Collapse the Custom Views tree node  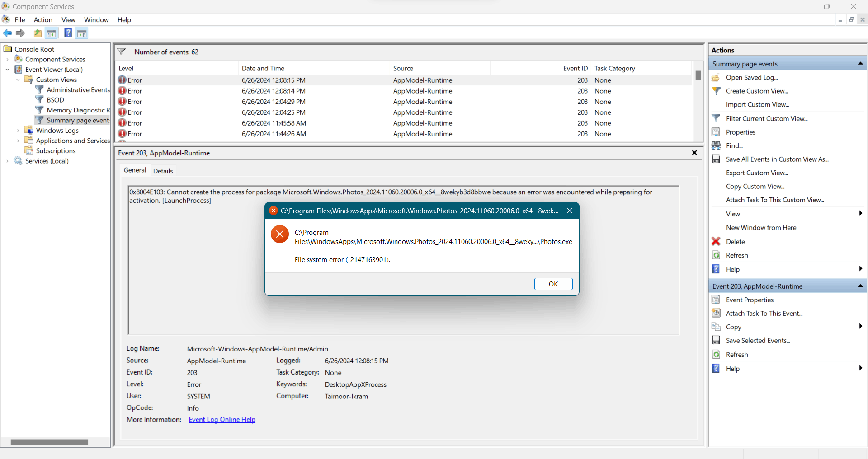coord(18,80)
